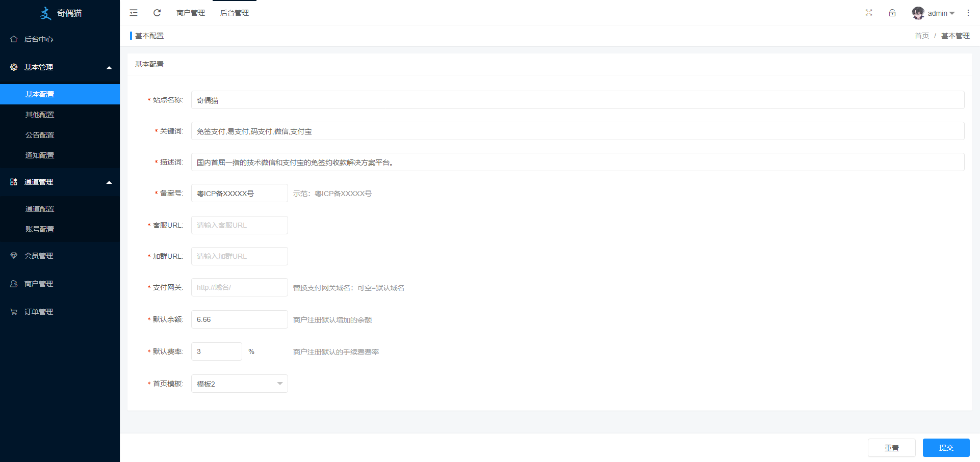Follow the 首页 breadcrumb link
This screenshot has width=980, height=462.
pyautogui.click(x=922, y=36)
